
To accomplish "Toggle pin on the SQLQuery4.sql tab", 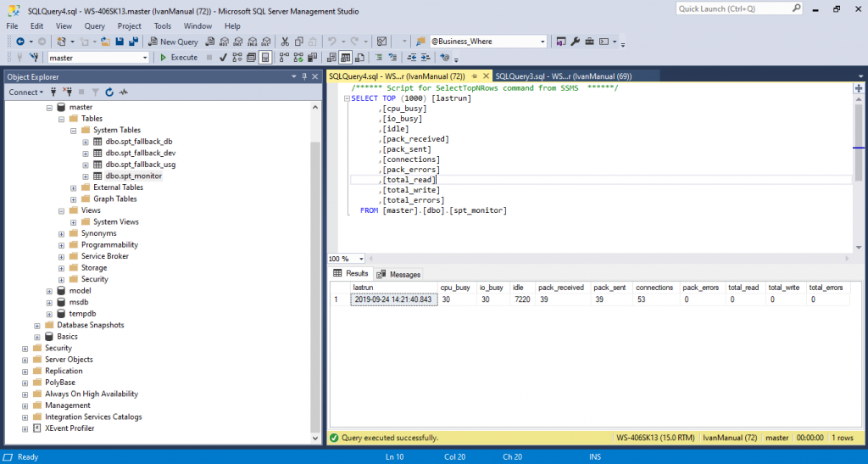I will (x=475, y=76).
